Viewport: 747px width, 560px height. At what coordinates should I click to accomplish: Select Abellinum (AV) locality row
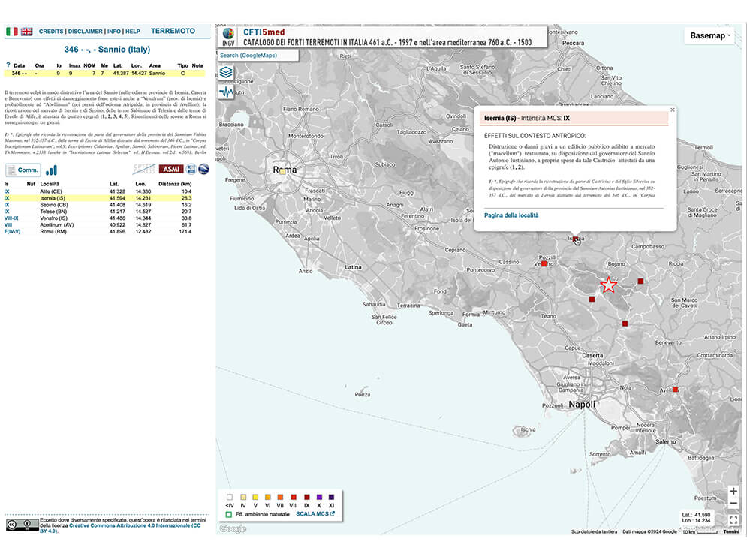pyautogui.click(x=98, y=224)
